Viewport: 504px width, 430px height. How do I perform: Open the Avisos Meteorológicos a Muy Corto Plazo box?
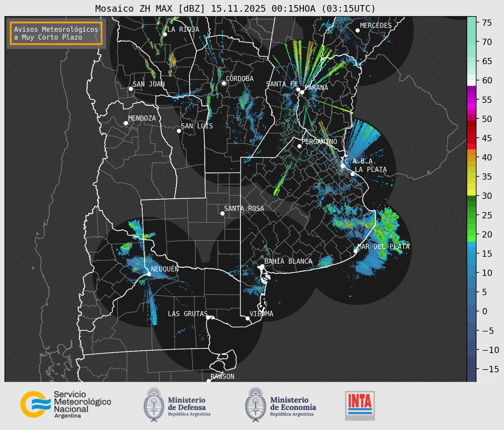[56, 33]
